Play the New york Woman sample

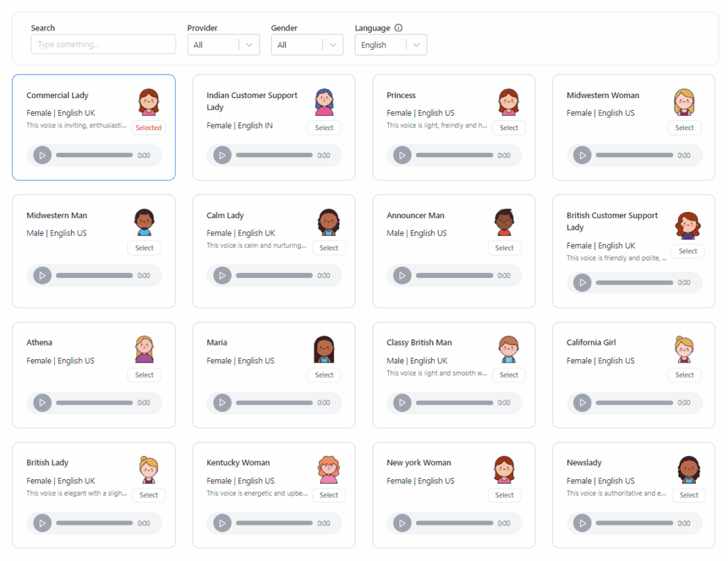pos(402,523)
